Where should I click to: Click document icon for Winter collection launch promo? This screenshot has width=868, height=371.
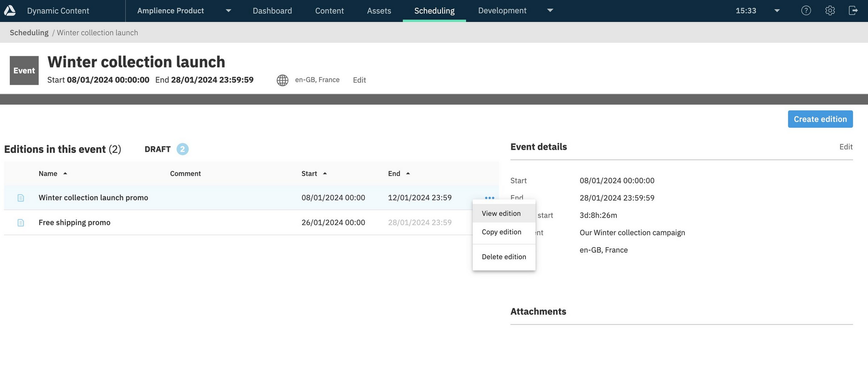(x=21, y=198)
